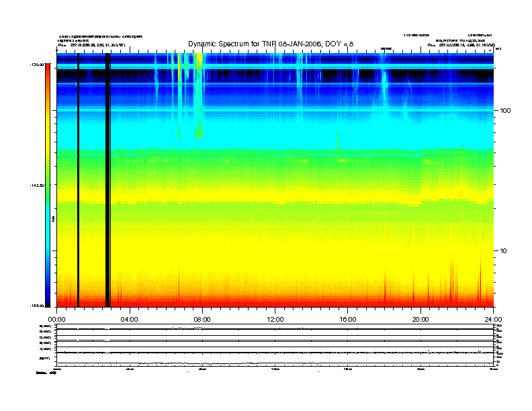This screenshot has height=411, width=532.
Task: Click the wide black data gap near 03:00
Action: tap(107, 180)
